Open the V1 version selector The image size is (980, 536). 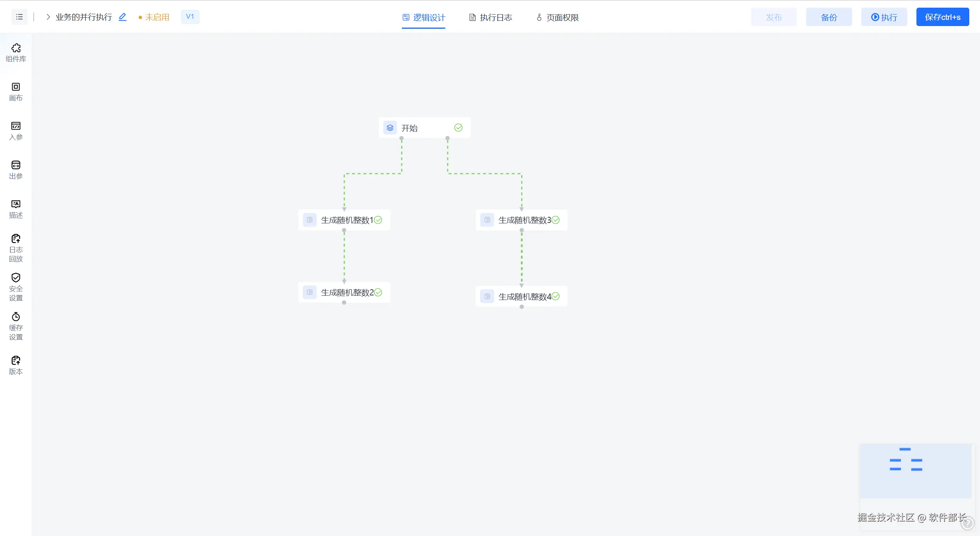click(190, 16)
